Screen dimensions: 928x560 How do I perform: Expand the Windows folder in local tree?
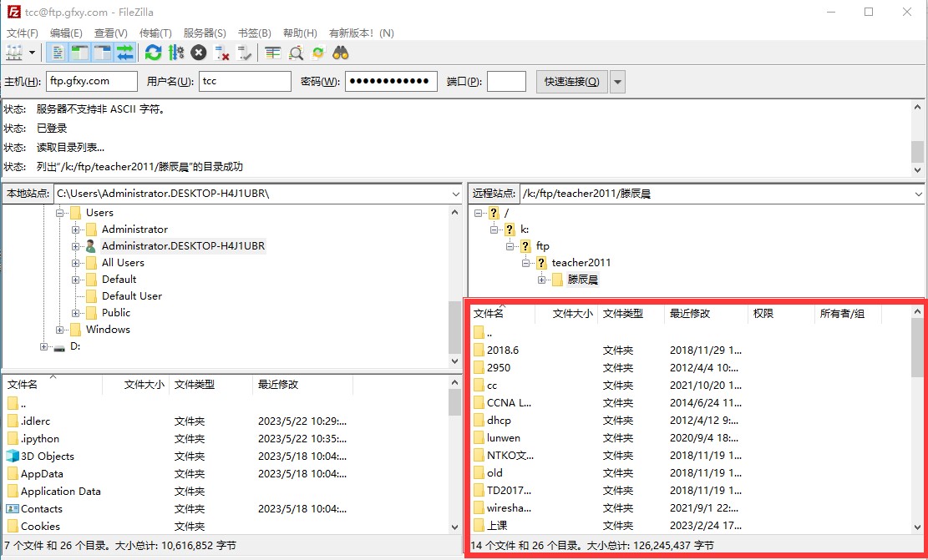pos(60,330)
